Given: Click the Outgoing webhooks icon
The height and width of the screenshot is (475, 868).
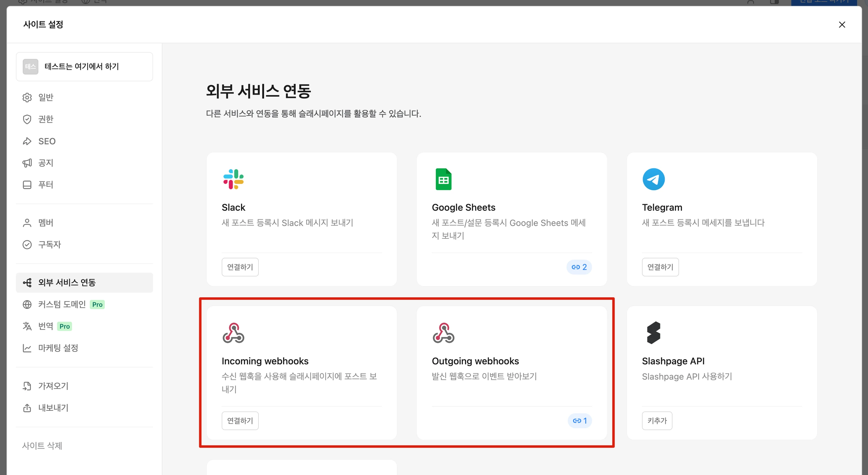Looking at the screenshot, I should point(443,333).
